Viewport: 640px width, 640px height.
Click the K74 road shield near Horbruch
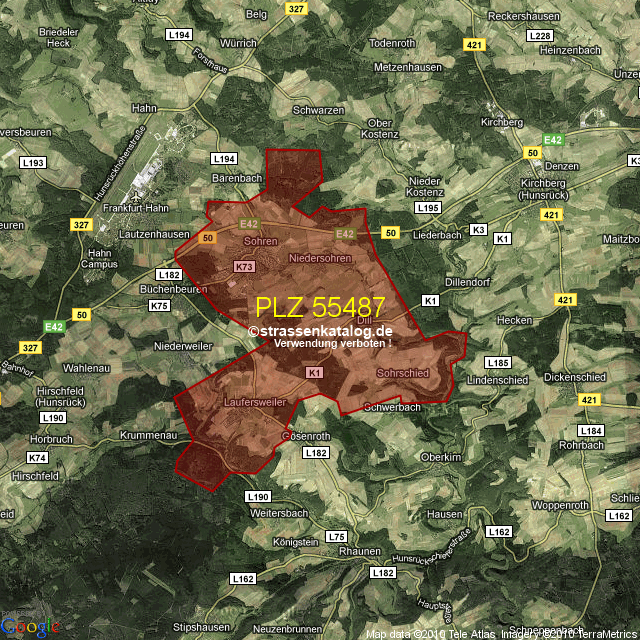37,457
